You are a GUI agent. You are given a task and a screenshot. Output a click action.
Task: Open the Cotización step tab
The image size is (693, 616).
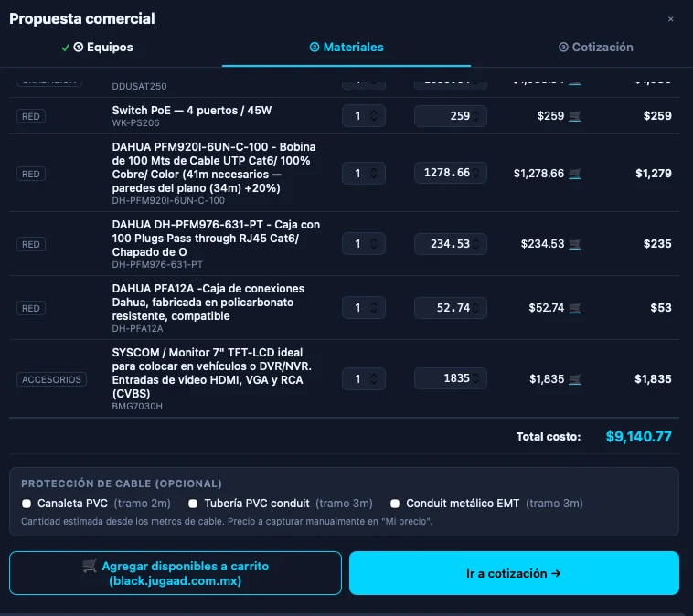[595, 48]
